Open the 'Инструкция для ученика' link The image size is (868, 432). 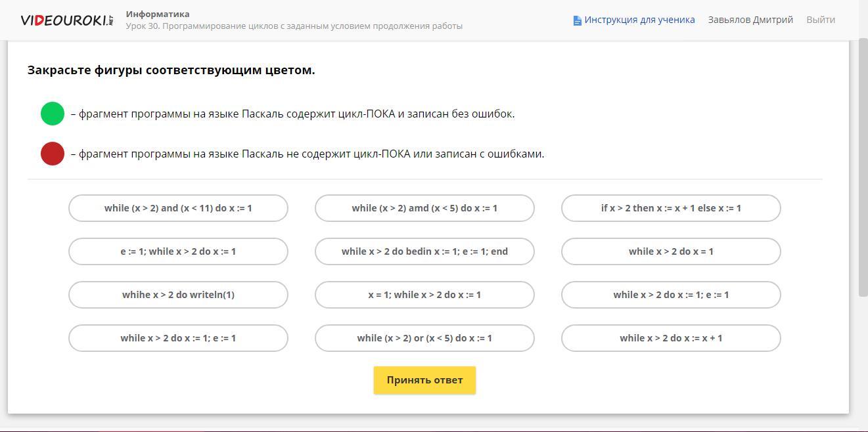click(x=639, y=20)
